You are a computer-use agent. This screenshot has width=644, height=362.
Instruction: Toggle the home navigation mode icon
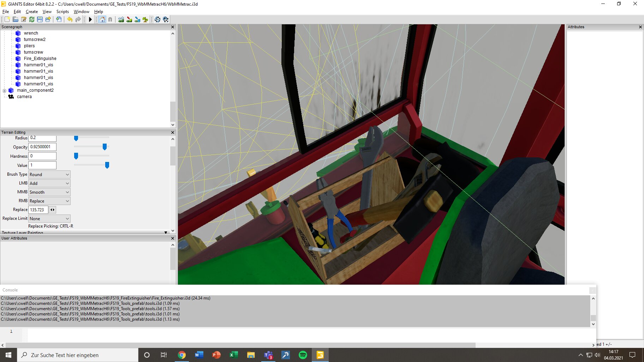pyautogui.click(x=102, y=19)
